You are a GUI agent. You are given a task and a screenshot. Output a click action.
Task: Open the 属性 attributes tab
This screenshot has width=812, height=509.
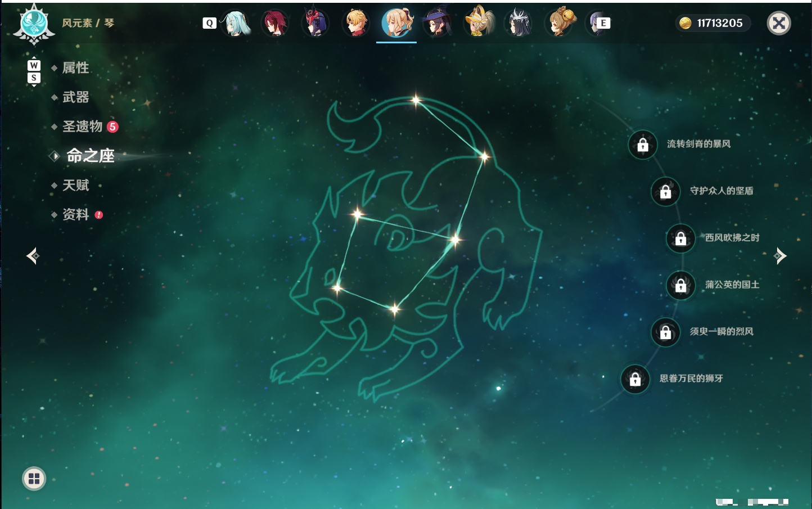pyautogui.click(x=75, y=68)
